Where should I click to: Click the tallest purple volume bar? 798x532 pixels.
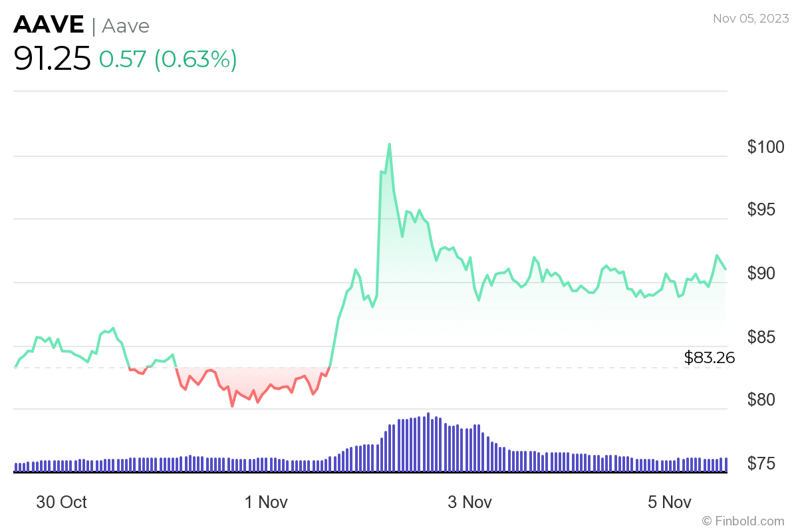point(428,442)
